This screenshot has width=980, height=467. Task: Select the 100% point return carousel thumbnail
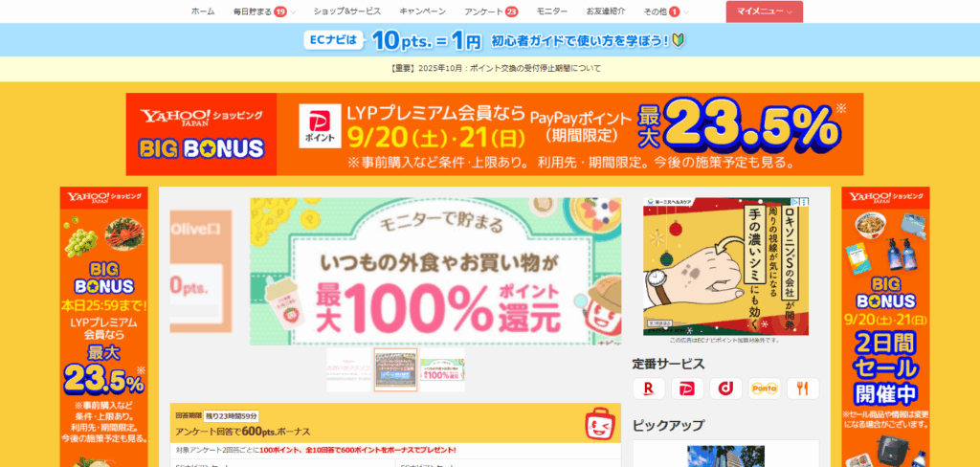point(442,370)
